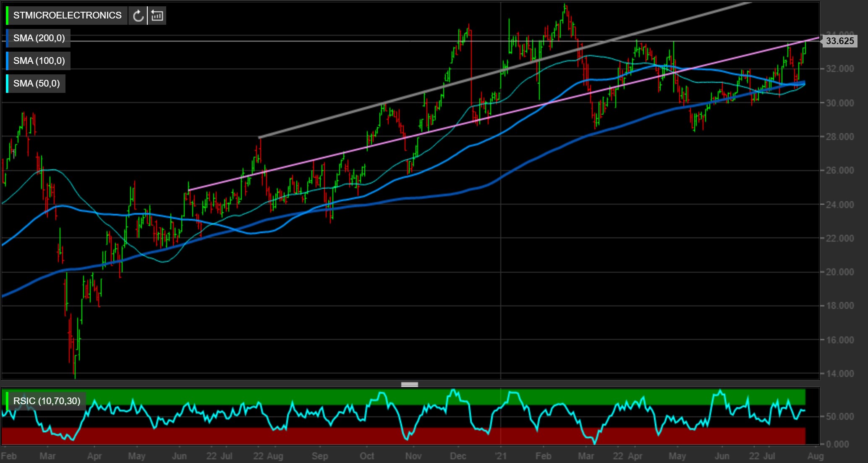Click the '21 year marker on time axis
868x463 pixels.
pos(501,456)
